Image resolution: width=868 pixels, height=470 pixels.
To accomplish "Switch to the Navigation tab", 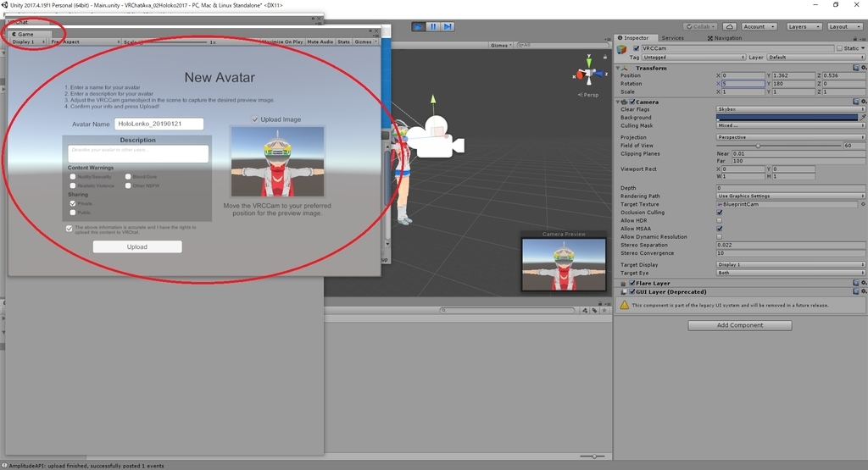I will point(725,38).
